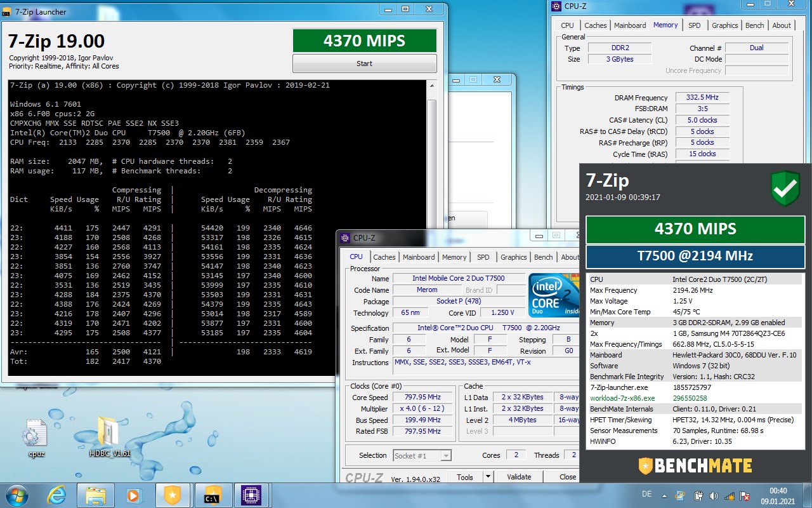Image resolution: width=812 pixels, height=508 pixels.
Task: Open Windows Explorer from the taskbar
Action: [x=96, y=495]
